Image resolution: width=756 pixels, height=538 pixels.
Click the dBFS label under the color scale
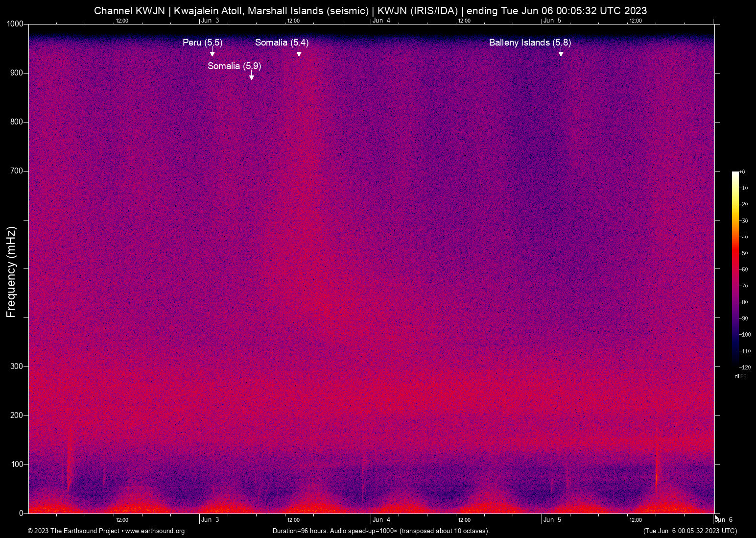[741, 376]
